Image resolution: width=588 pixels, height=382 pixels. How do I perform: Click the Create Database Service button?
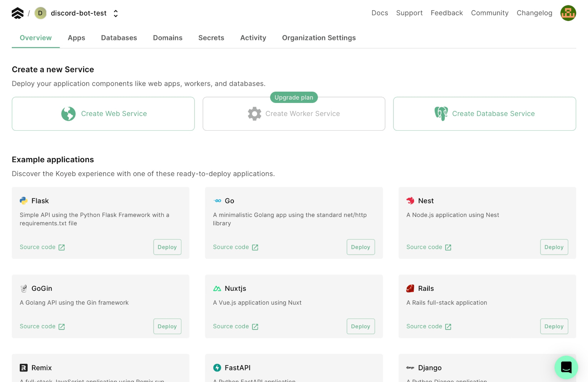485,114
